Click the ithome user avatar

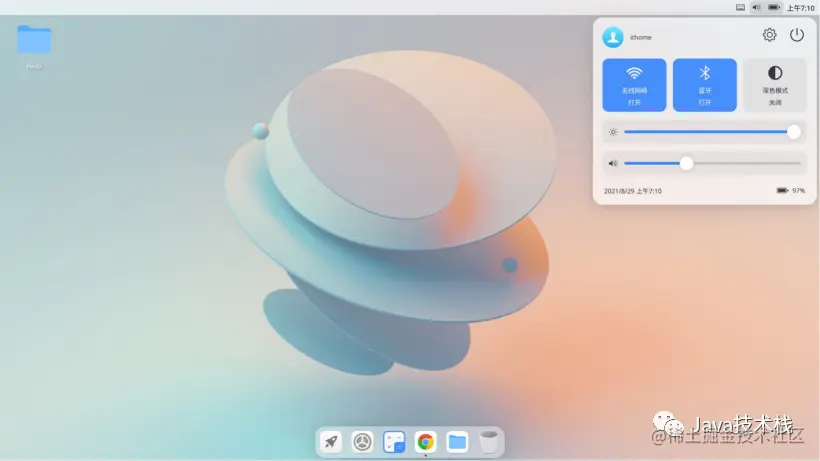pyautogui.click(x=613, y=37)
